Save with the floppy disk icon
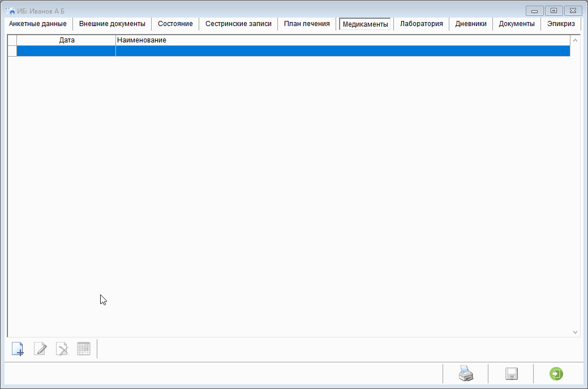This screenshot has height=389, width=588. coord(512,374)
